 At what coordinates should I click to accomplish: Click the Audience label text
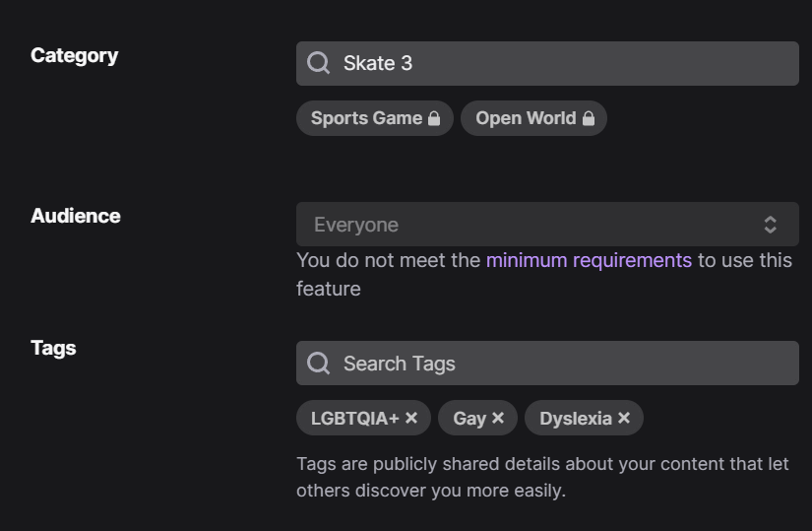[x=76, y=216]
